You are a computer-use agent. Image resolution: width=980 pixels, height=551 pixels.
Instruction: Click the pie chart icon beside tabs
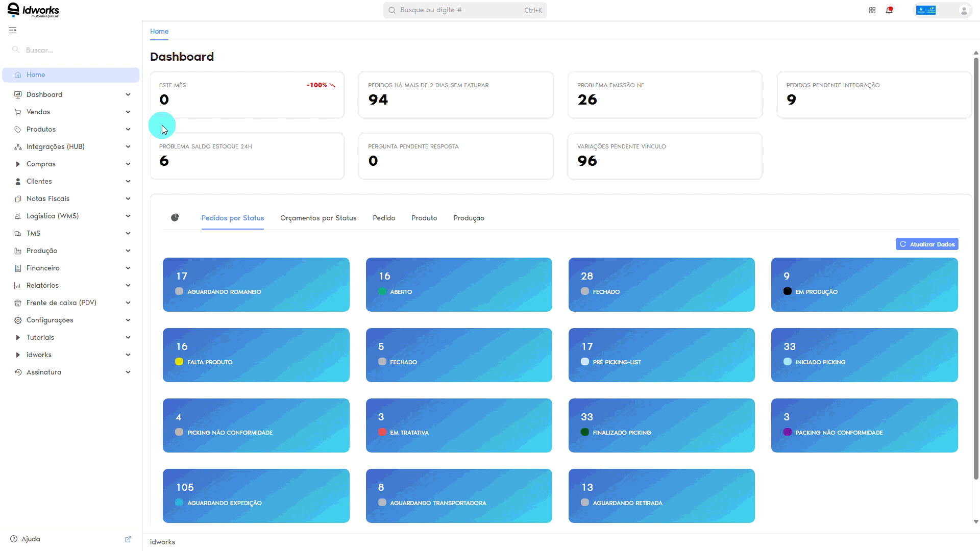click(175, 218)
